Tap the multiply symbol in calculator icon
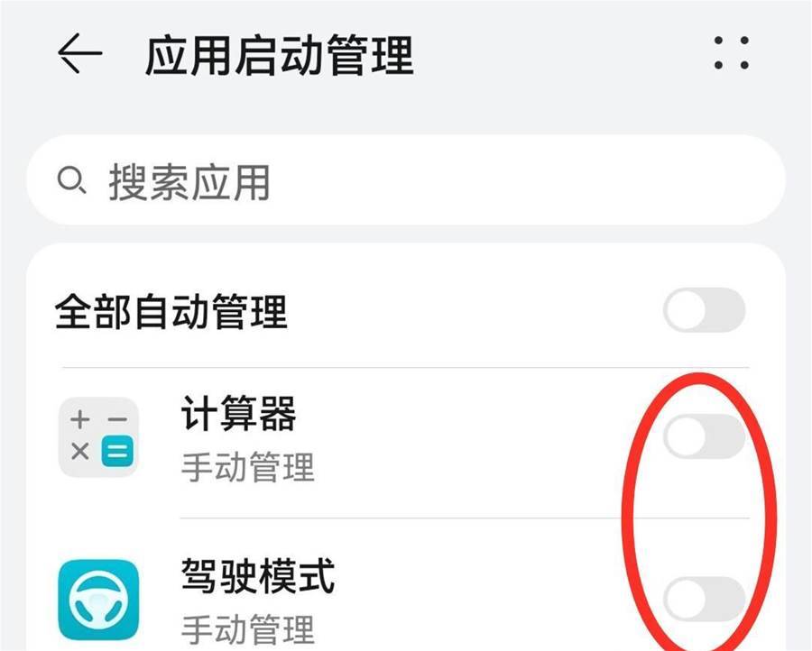This screenshot has height=651, width=812. (x=80, y=451)
